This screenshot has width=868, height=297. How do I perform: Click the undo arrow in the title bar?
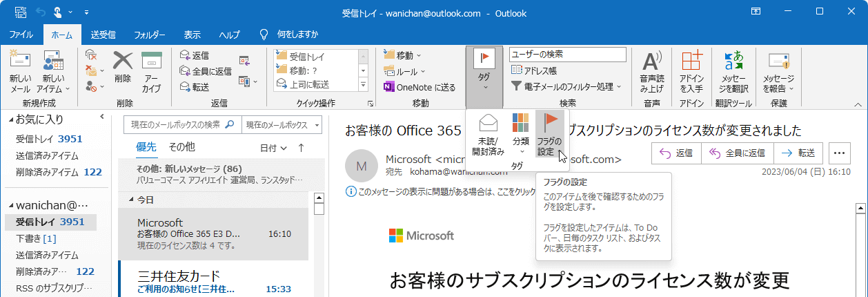(x=40, y=12)
